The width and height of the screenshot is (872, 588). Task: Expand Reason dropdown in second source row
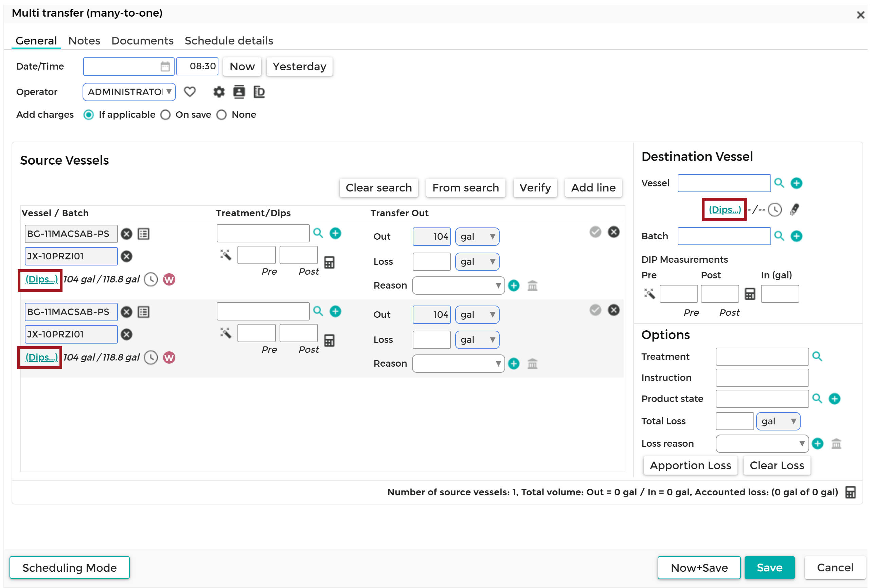pos(458,364)
